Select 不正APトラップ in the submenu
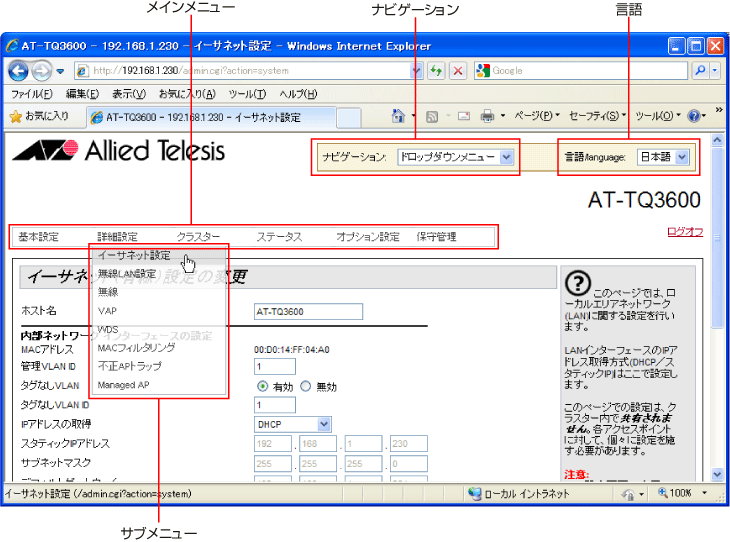The width and height of the screenshot is (730, 542). point(159,366)
